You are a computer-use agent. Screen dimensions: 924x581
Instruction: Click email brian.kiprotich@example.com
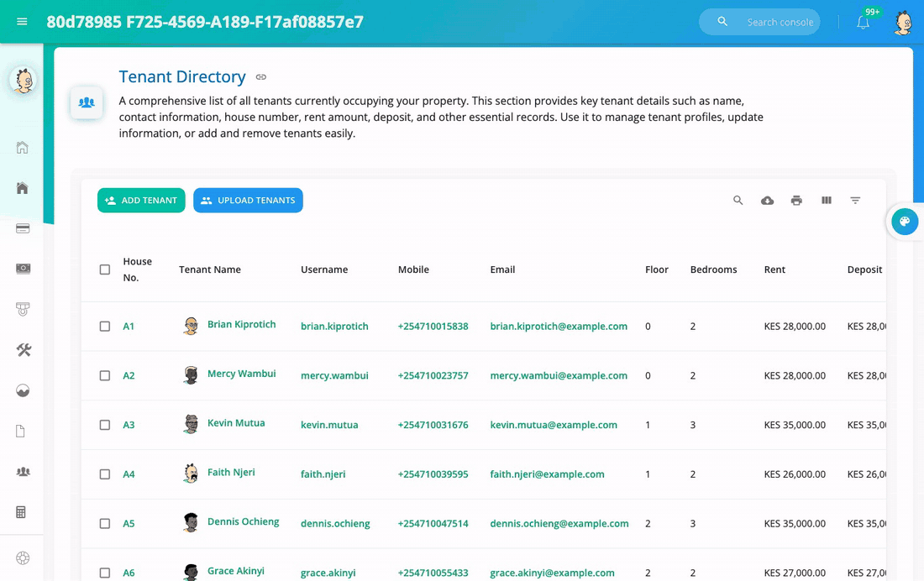coord(559,327)
